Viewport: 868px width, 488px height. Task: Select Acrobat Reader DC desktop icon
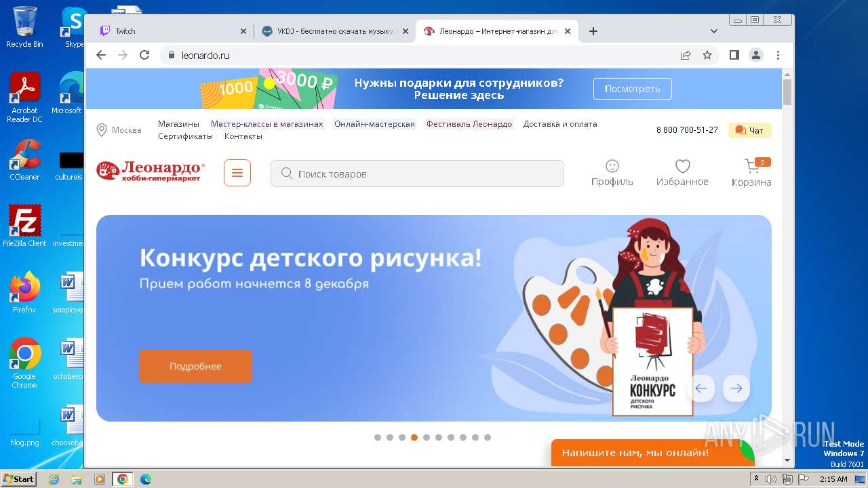click(x=24, y=98)
